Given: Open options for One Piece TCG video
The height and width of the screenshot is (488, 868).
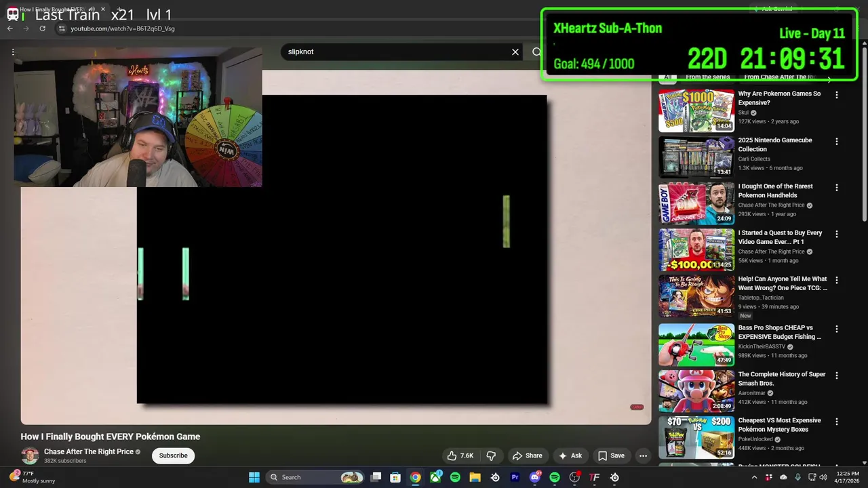Looking at the screenshot, I should [x=836, y=280].
